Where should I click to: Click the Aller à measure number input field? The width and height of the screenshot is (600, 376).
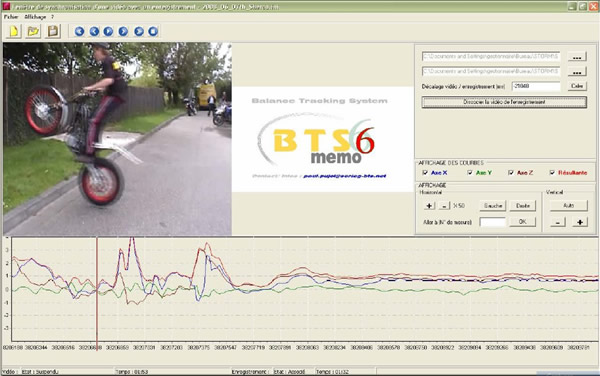pyautogui.click(x=492, y=222)
